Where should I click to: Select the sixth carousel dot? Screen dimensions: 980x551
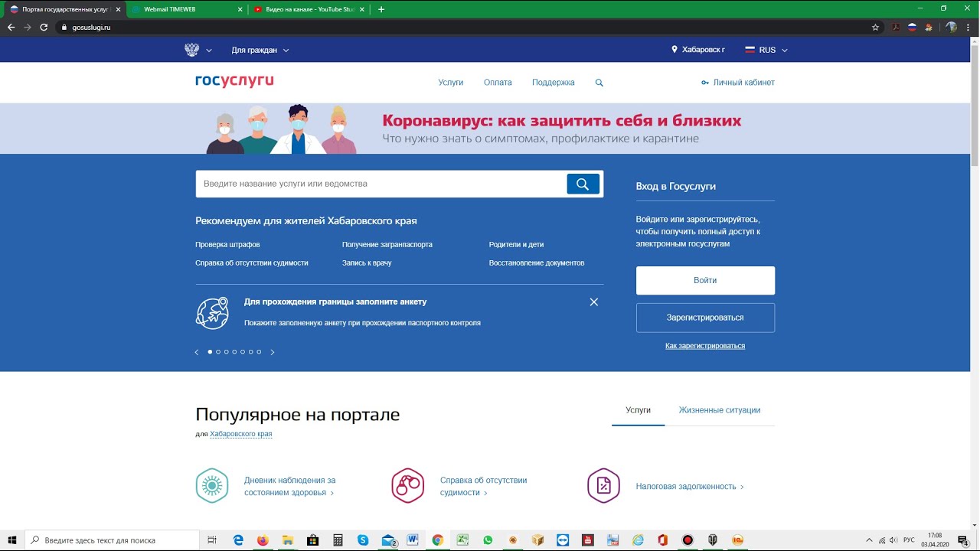coord(251,352)
